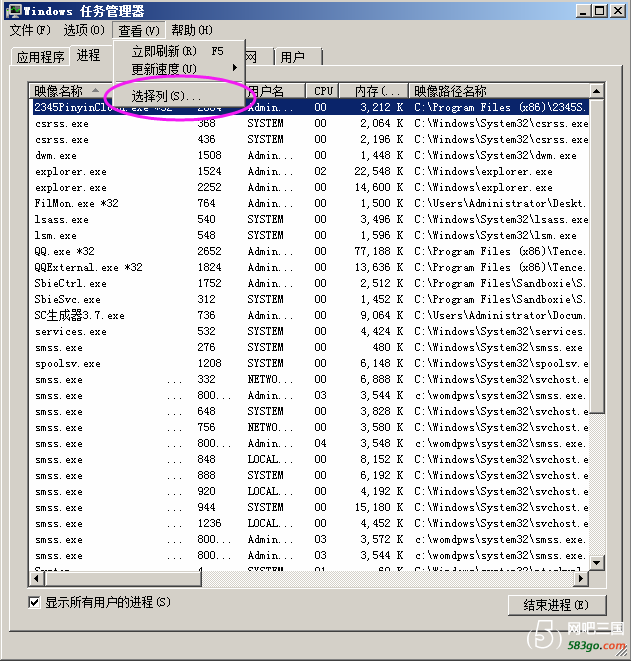631x661 pixels.
Task: Select smss.exe row with PID 920
Action: tap(310, 492)
